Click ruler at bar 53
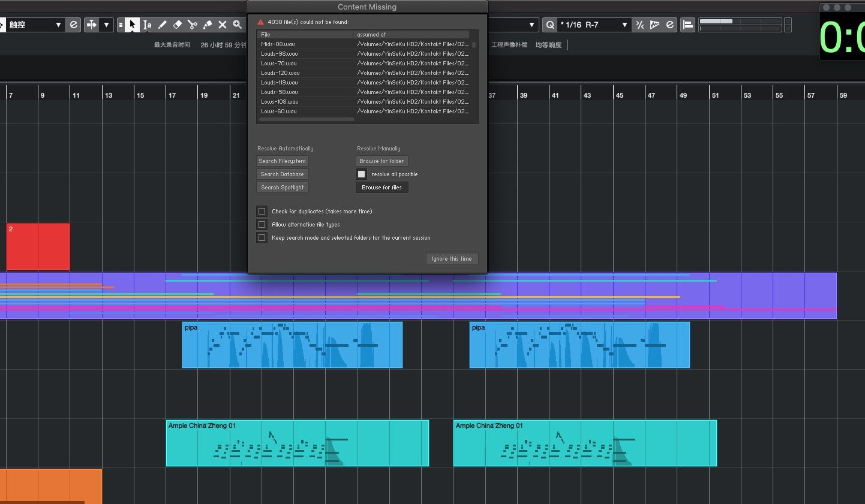 (747, 95)
